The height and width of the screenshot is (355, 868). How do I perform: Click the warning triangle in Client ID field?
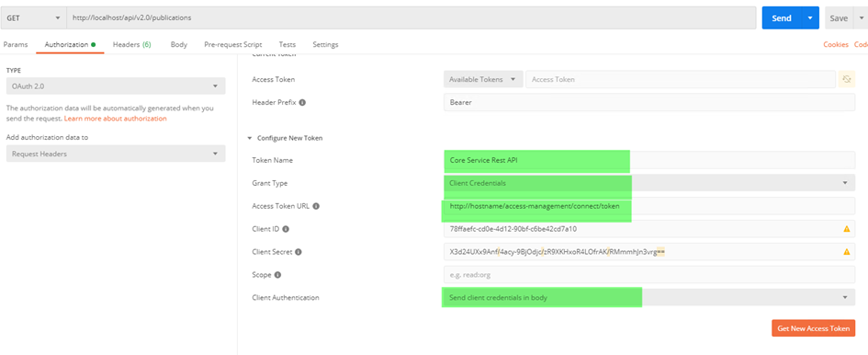click(846, 228)
